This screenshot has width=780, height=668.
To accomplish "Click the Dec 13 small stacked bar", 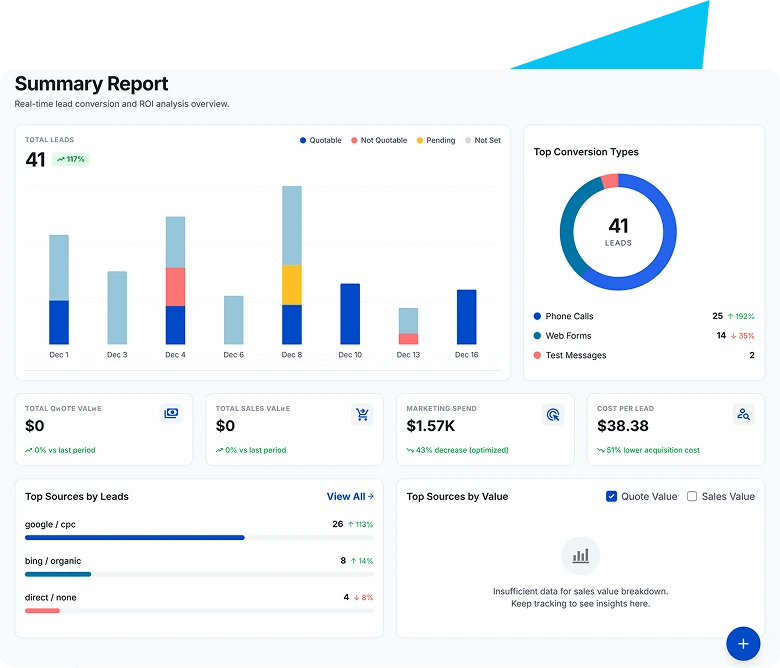I will point(408,326).
